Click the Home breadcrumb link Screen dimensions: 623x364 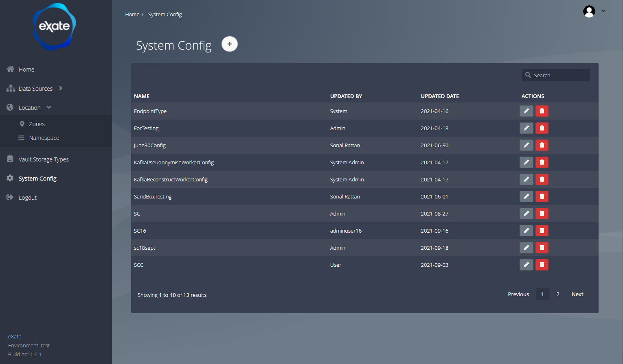point(132,14)
